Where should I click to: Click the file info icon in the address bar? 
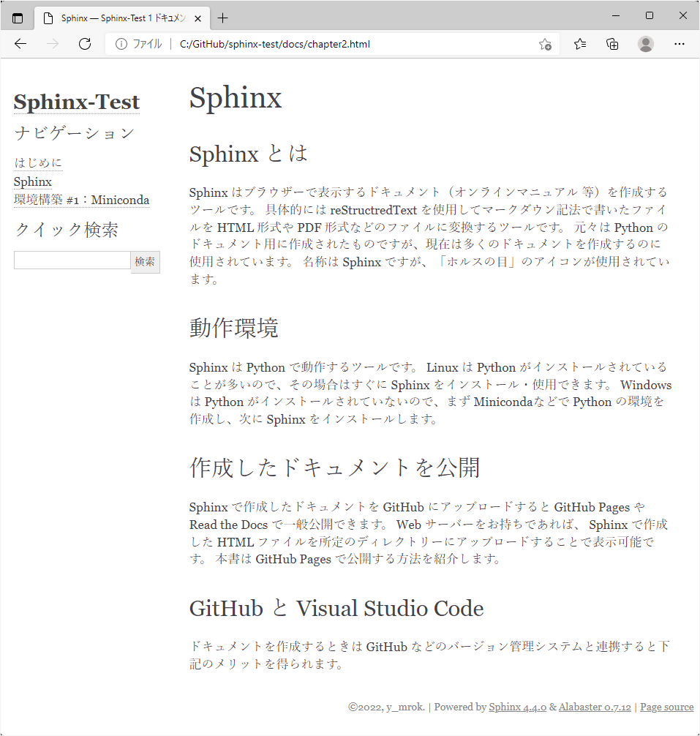click(121, 44)
